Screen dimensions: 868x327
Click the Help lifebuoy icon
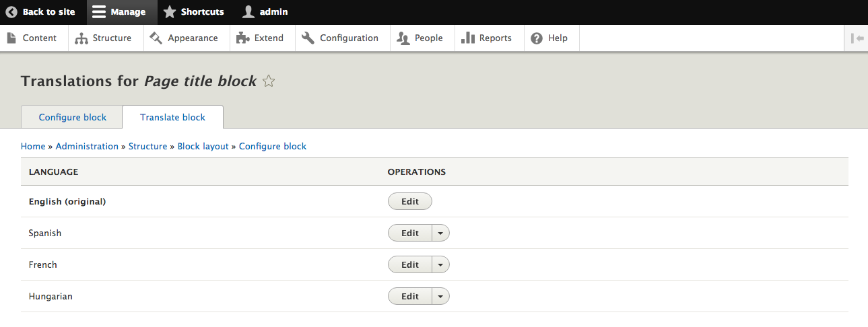537,38
